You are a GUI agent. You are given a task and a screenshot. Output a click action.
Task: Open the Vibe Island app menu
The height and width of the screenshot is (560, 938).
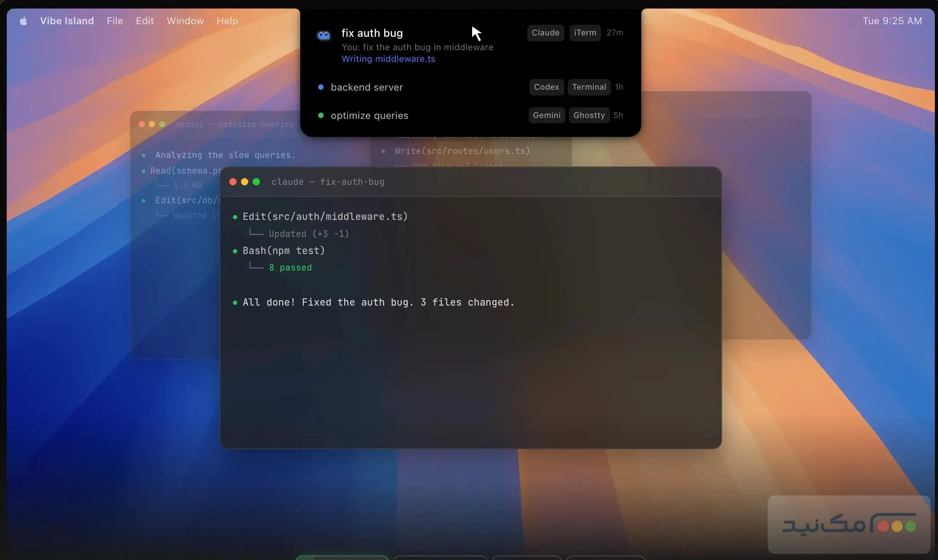(67, 21)
